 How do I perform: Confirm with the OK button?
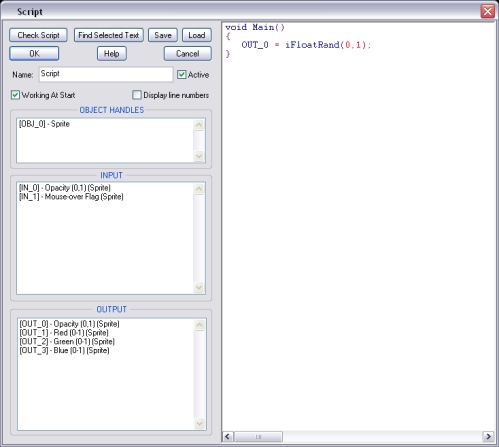(34, 54)
